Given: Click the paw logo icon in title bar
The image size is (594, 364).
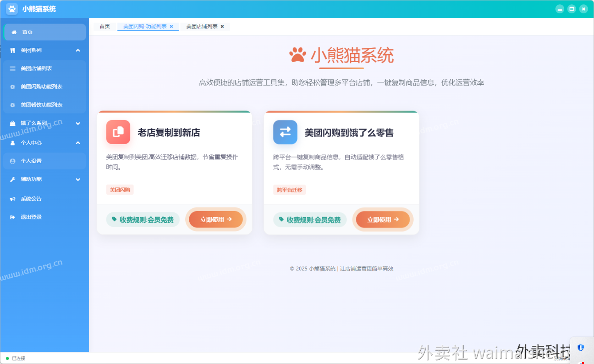Looking at the screenshot, I should point(12,9).
